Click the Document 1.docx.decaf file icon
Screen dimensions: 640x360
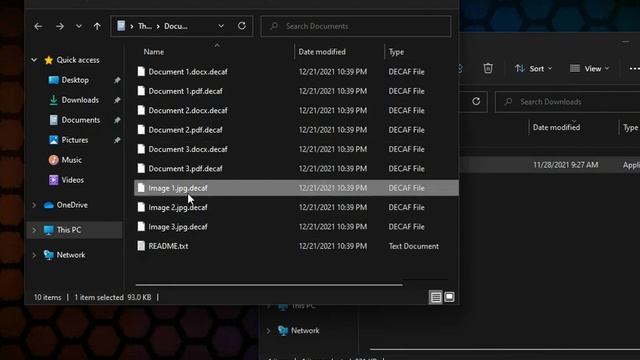point(141,71)
